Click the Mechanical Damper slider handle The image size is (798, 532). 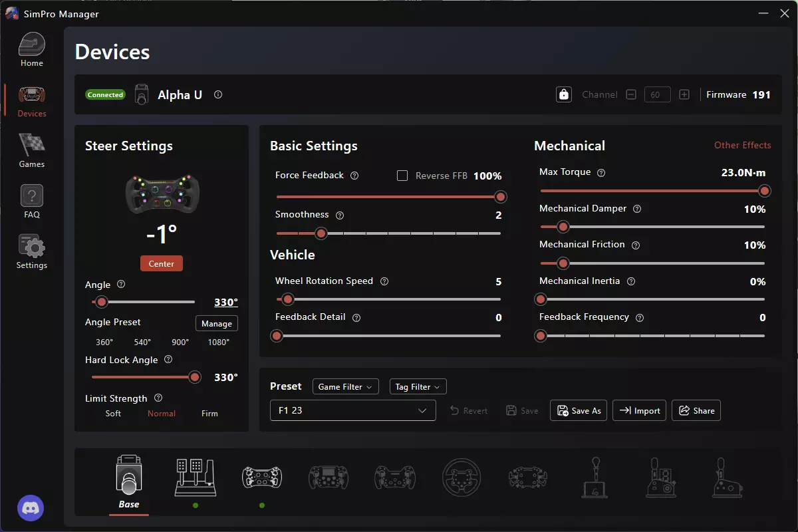pyautogui.click(x=563, y=227)
